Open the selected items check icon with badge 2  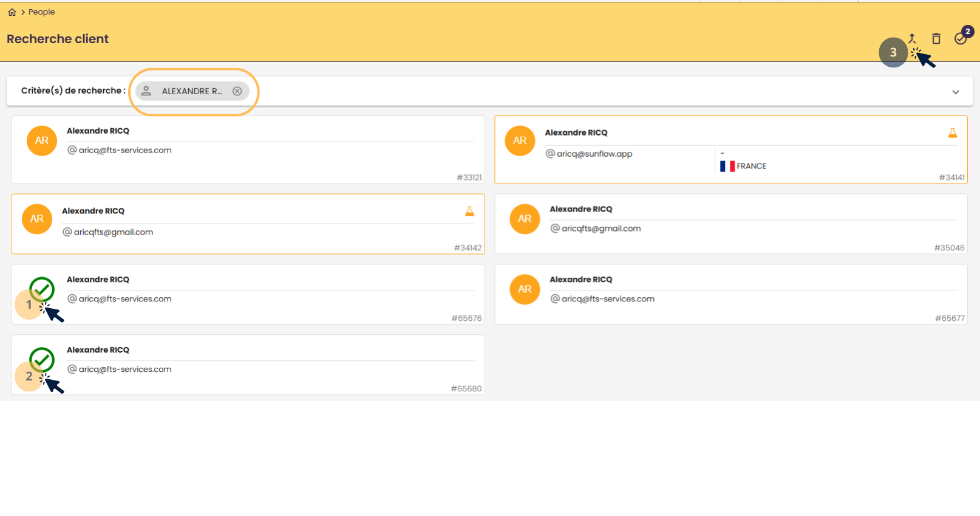coord(961,38)
